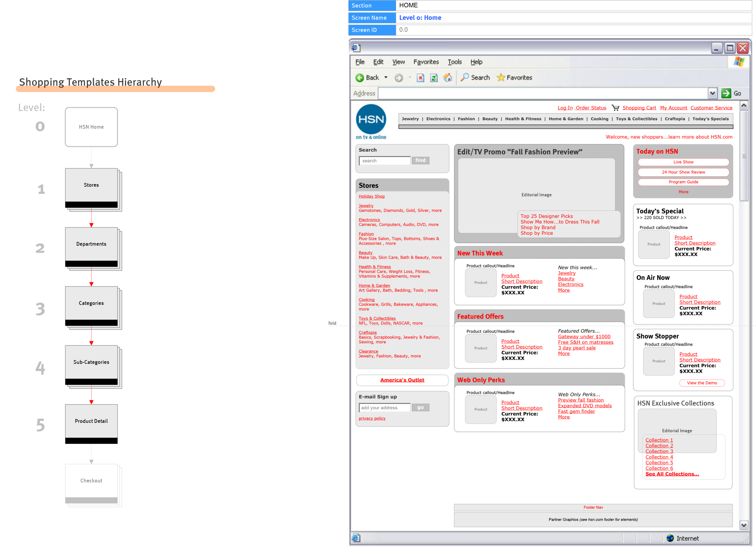Click the Top 25 Designer Picks link

click(546, 216)
